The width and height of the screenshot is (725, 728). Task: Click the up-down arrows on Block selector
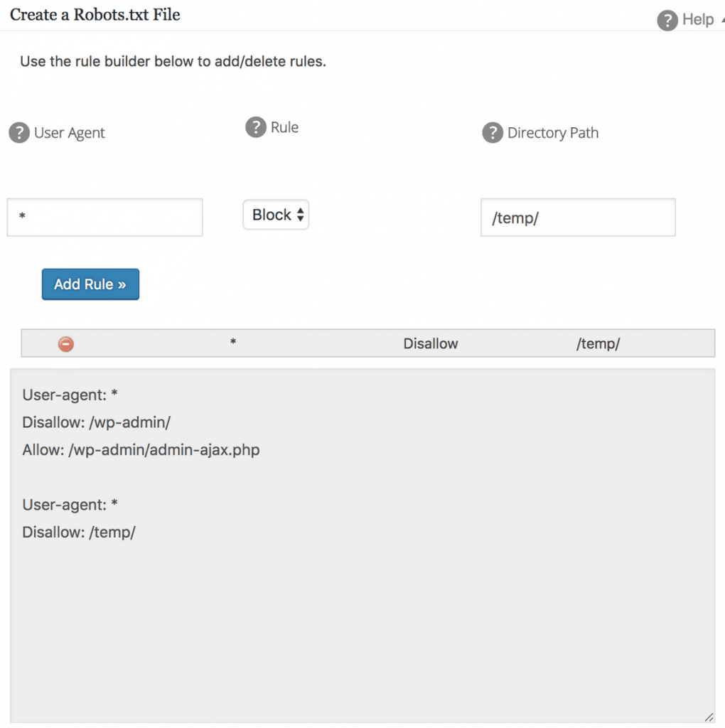(300, 215)
